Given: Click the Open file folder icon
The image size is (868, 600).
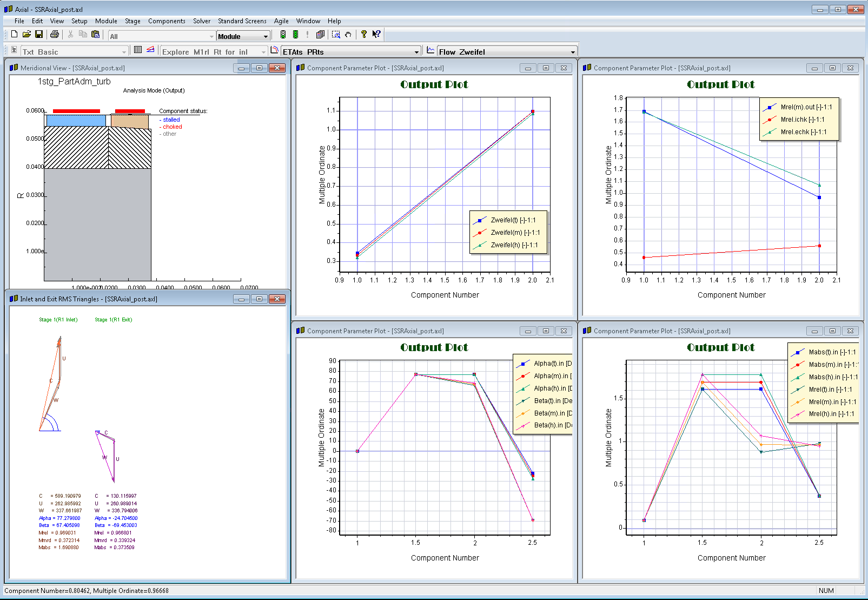Looking at the screenshot, I should tap(26, 35).
